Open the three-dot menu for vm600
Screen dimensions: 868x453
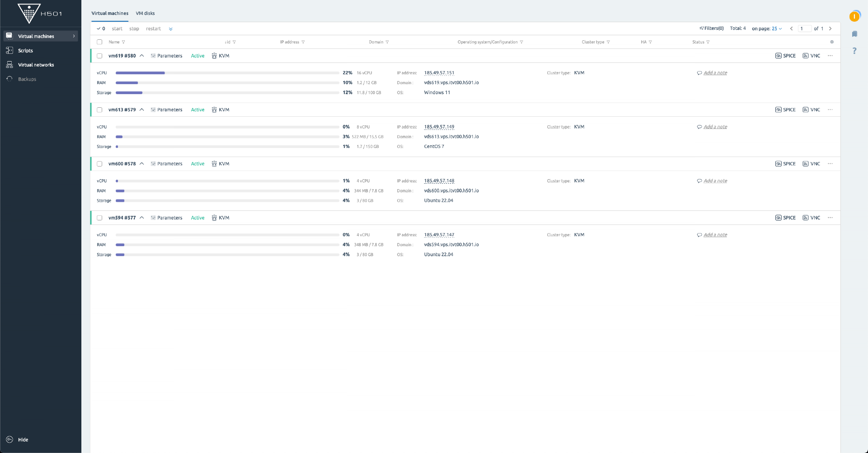(x=830, y=164)
